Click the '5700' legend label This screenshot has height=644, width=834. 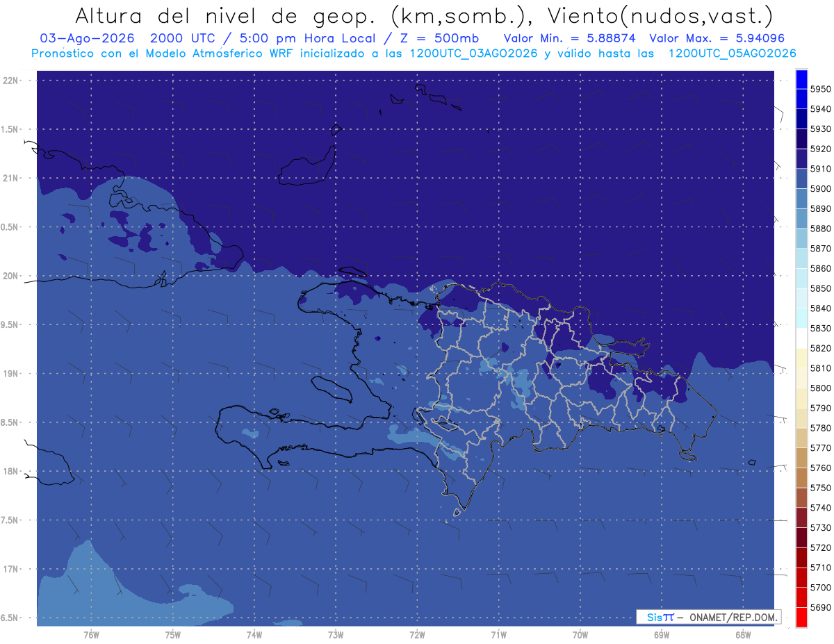coord(820,587)
